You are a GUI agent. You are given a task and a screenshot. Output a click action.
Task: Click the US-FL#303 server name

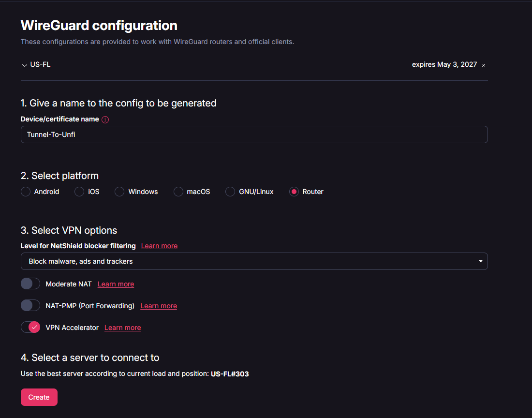230,374
